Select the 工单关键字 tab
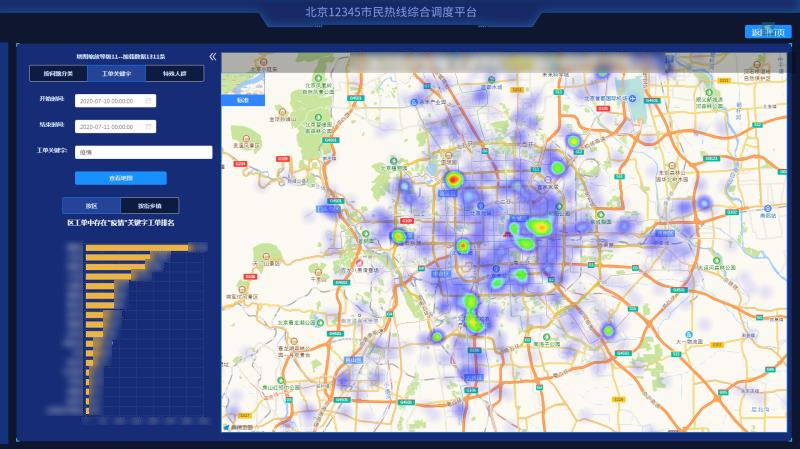 tap(116, 74)
